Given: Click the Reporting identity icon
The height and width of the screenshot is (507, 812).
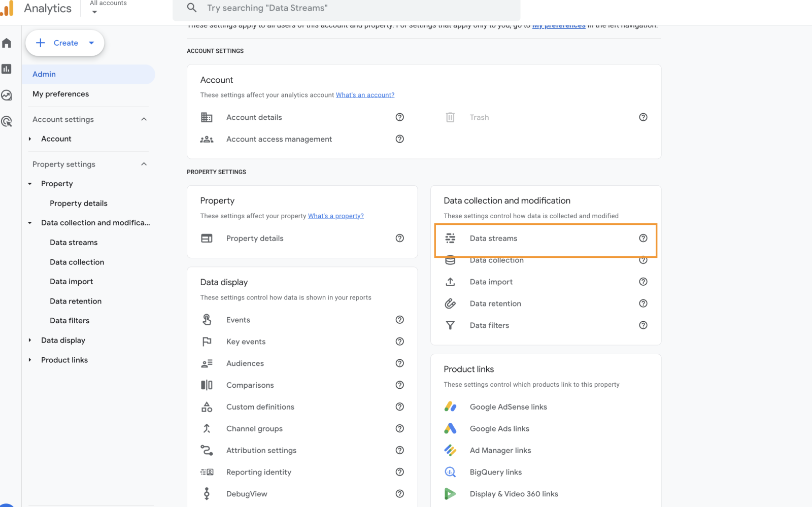Looking at the screenshot, I should (x=207, y=472).
